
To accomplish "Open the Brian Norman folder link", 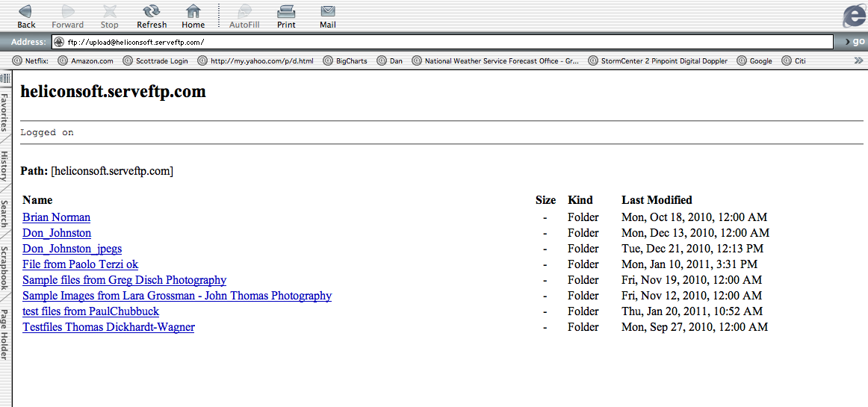I will pos(57,217).
